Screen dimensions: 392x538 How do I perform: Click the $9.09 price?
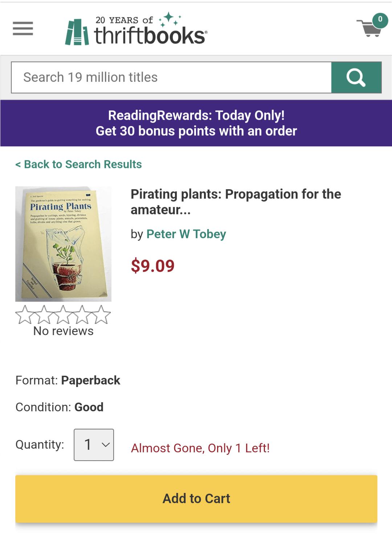pyautogui.click(x=152, y=266)
